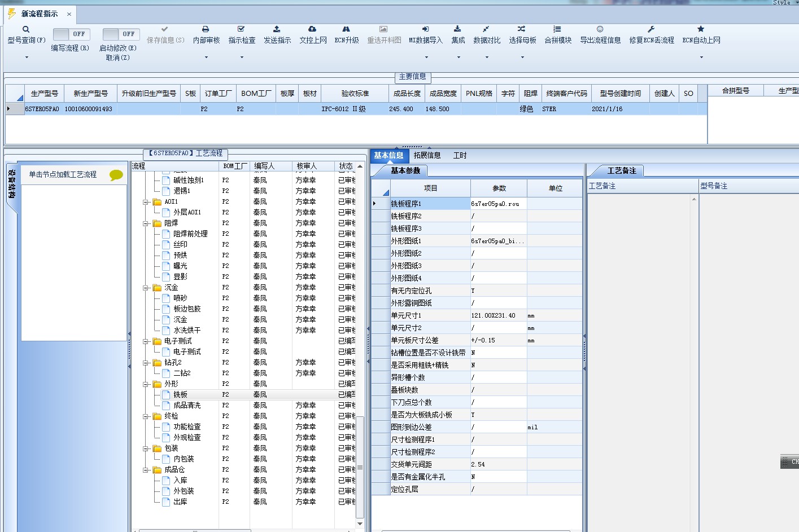This screenshot has height=532, width=799.
Task: Click the tree scrollbar down arrow
Action: click(360, 524)
